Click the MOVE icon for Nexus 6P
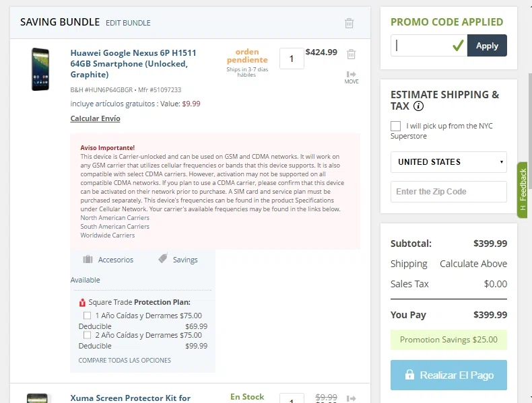532x403 pixels. click(x=351, y=77)
